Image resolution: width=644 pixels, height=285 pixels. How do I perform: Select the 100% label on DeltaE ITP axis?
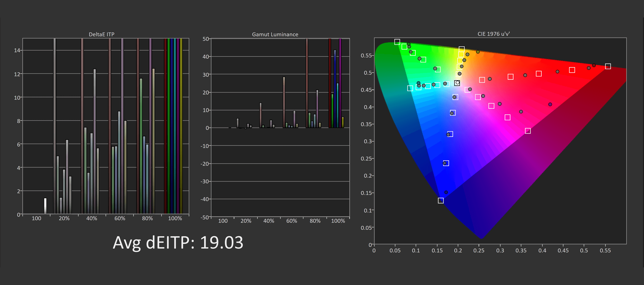[x=175, y=218]
